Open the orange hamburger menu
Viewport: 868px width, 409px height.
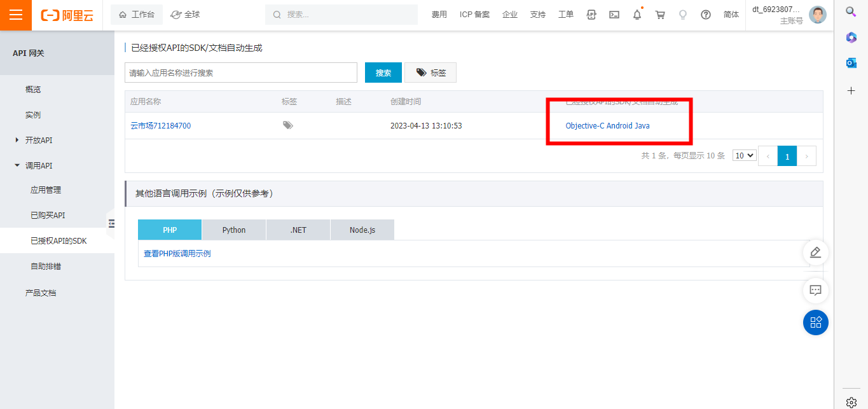[16, 15]
